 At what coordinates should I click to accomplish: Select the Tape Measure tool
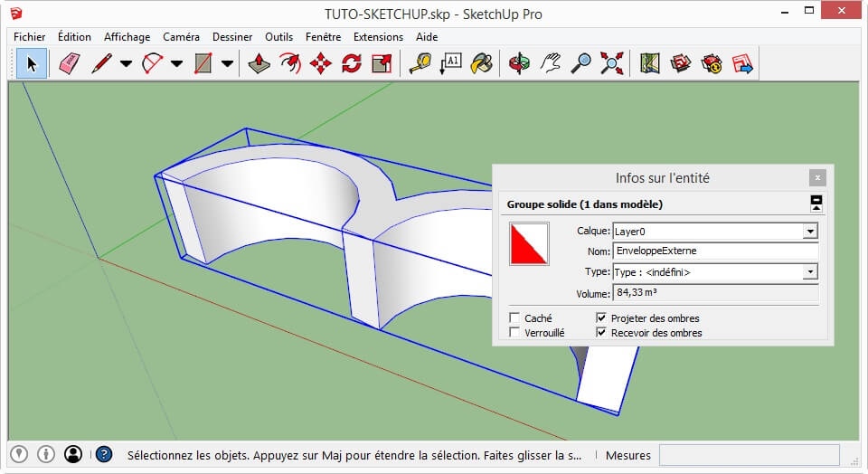420,63
